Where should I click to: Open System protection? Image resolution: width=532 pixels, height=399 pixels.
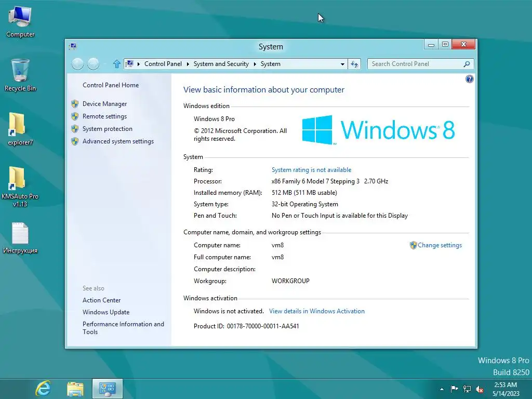click(107, 129)
